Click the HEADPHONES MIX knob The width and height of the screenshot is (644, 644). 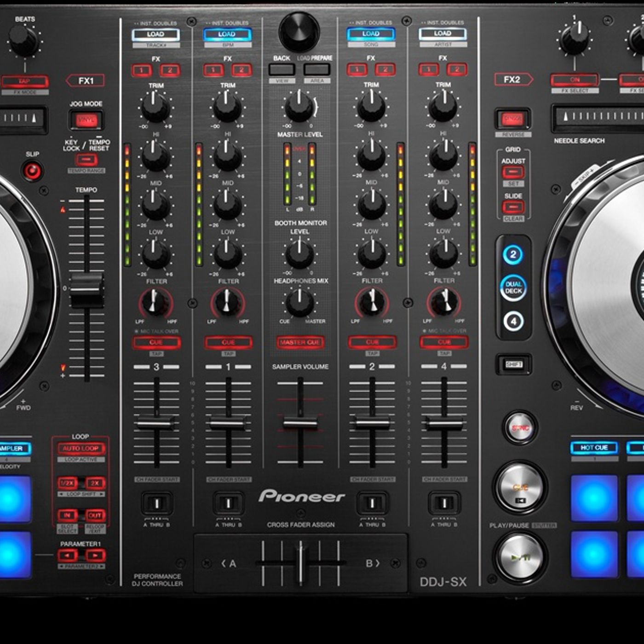tap(299, 303)
